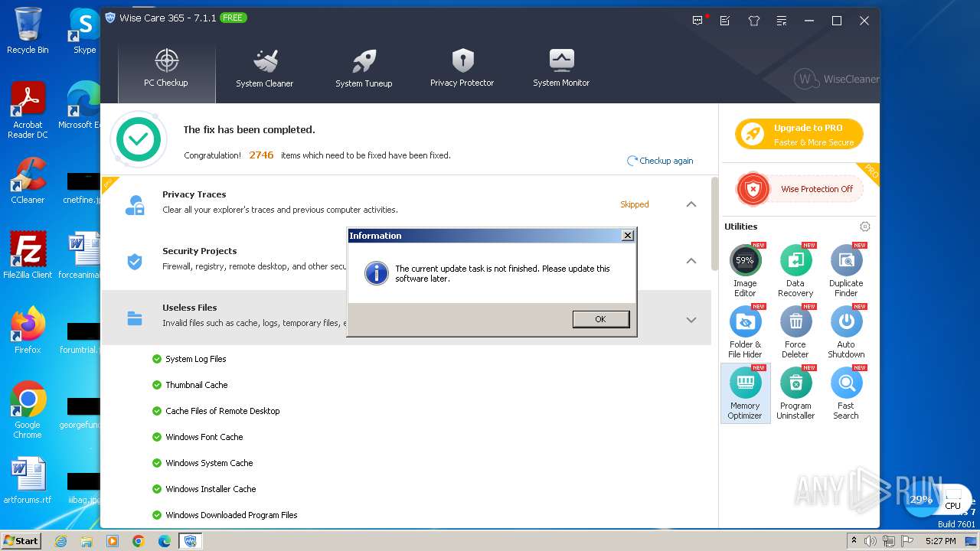Open Chrome from the taskbar
This screenshot has width=980, height=551.
(x=139, y=541)
